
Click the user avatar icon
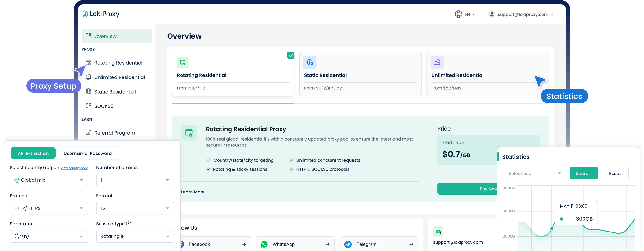click(492, 14)
